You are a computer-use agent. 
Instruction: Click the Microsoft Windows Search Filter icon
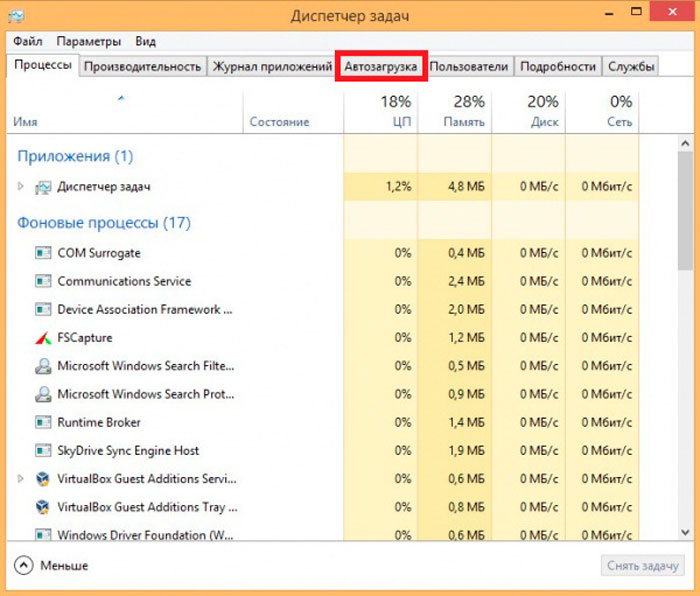[x=43, y=366]
